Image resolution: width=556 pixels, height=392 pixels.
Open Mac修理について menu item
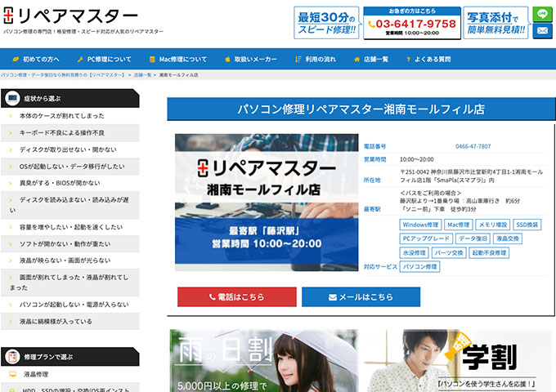point(178,59)
